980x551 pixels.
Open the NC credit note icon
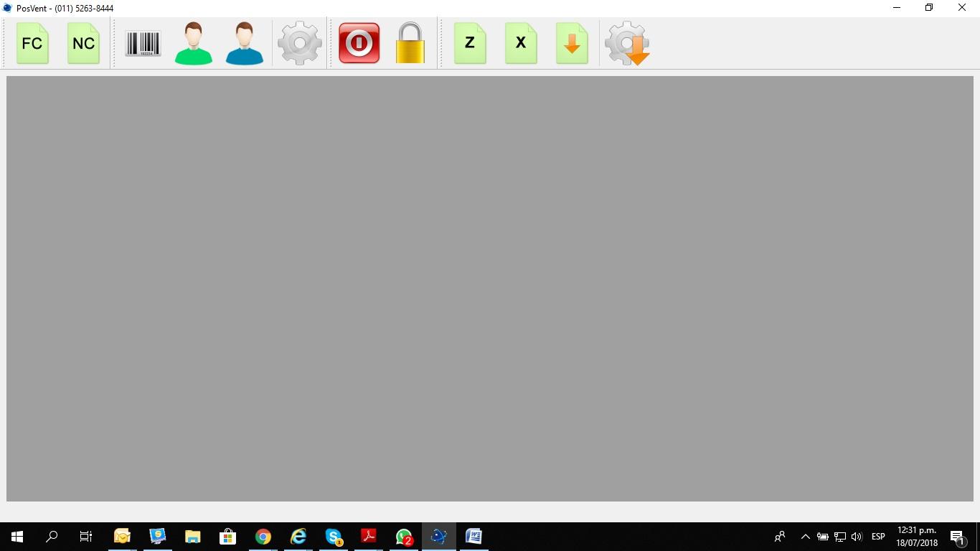click(83, 44)
